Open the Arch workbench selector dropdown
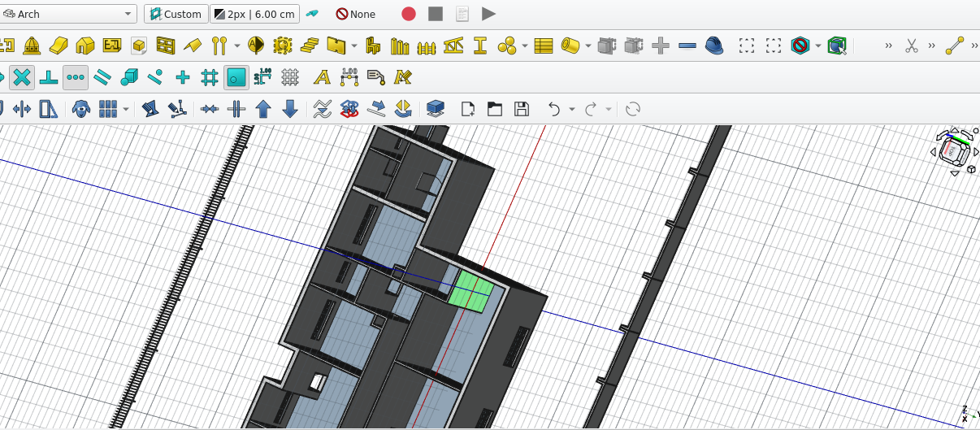Viewport: 980px width, 430px height. (x=68, y=14)
